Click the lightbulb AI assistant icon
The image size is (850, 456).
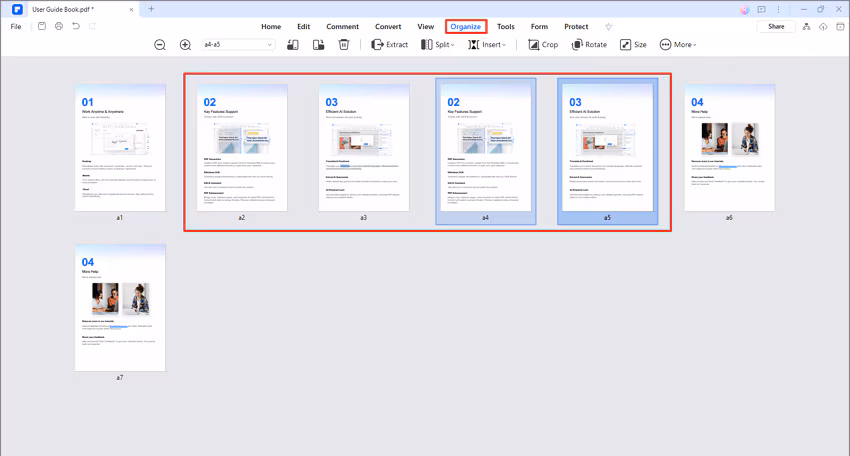pyautogui.click(x=609, y=27)
